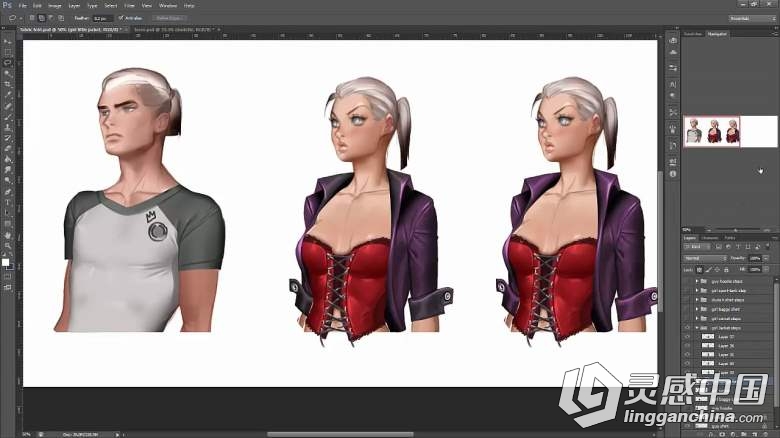Image resolution: width=780 pixels, height=438 pixels.
Task: Expand the dude t shirt steps group
Action: point(696,300)
